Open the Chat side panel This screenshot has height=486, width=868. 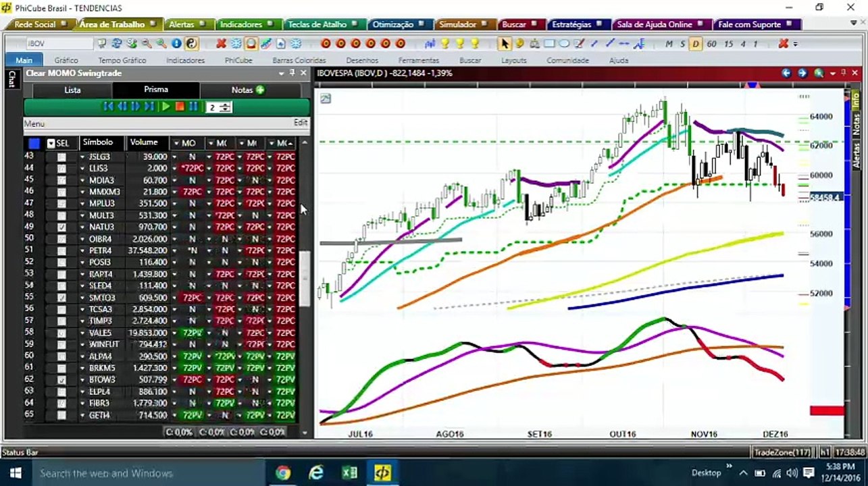point(11,79)
